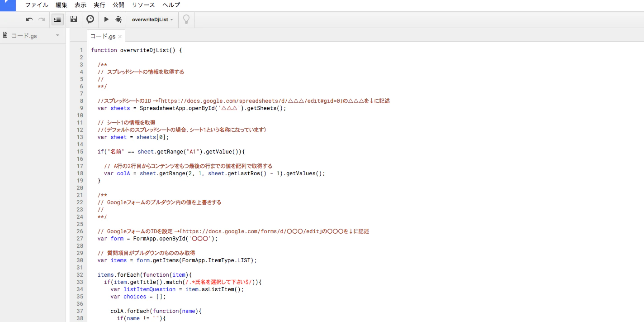The width and height of the screenshot is (644, 322).
Task: Click the FormApp.openById('〇〇〇') line
Action: (x=157, y=239)
